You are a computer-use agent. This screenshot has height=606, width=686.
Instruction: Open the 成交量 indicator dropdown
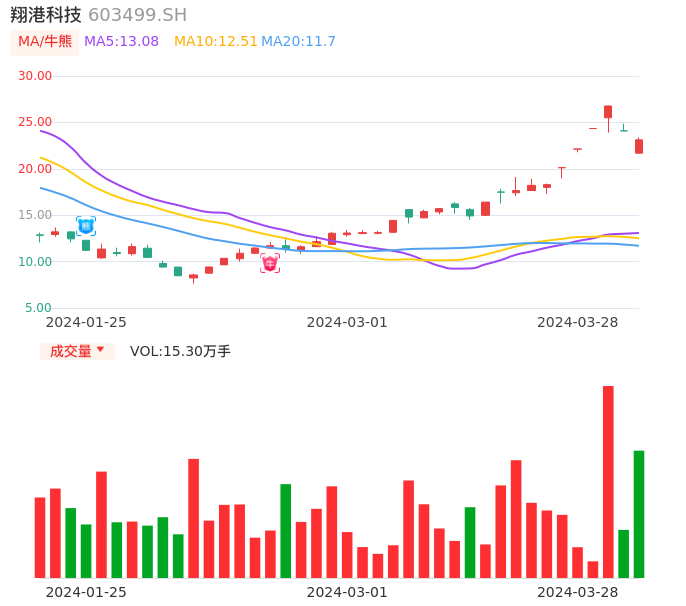[x=77, y=351]
